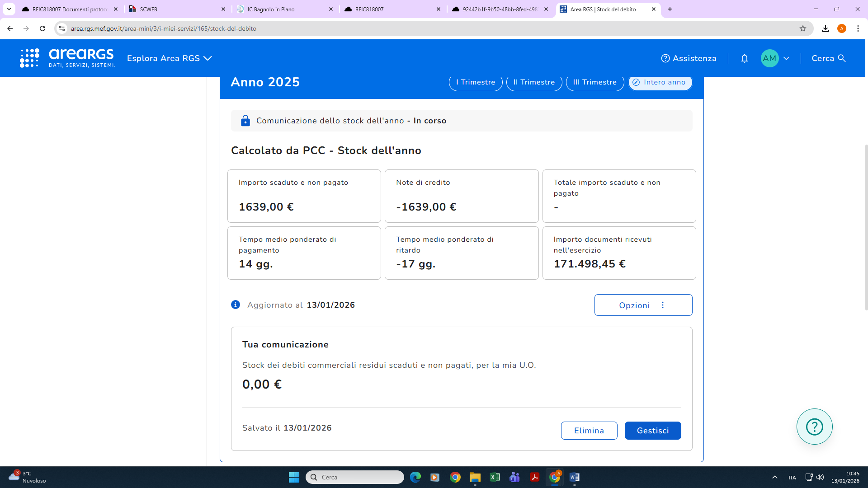Click the notifications bell icon
Viewport: 868px width, 488px height.
pos(744,58)
